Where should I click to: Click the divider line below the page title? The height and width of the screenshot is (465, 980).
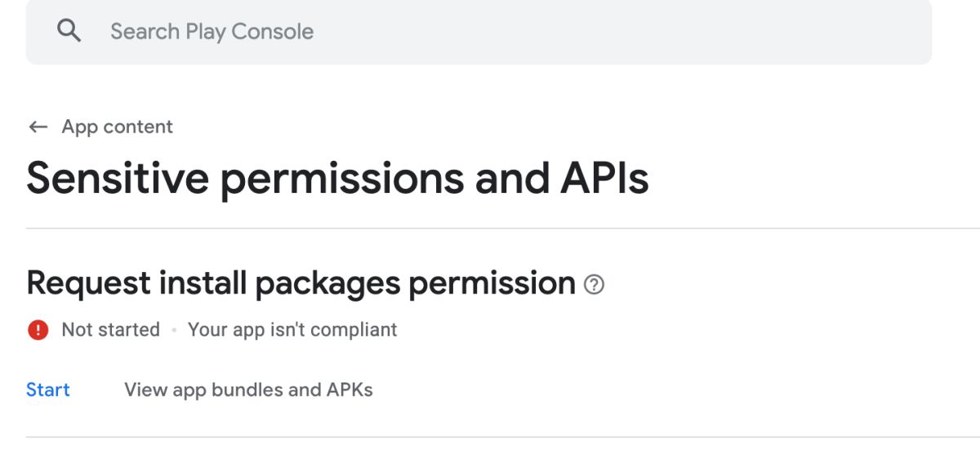pos(490,228)
